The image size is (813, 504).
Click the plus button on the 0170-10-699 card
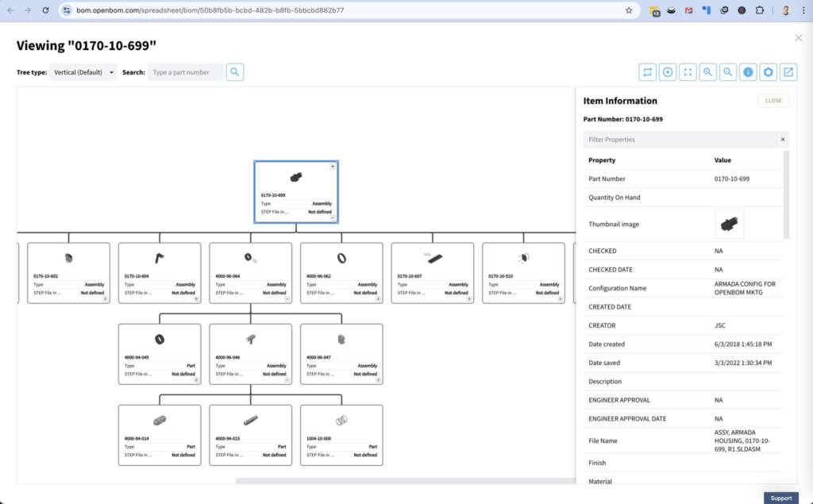click(x=333, y=167)
